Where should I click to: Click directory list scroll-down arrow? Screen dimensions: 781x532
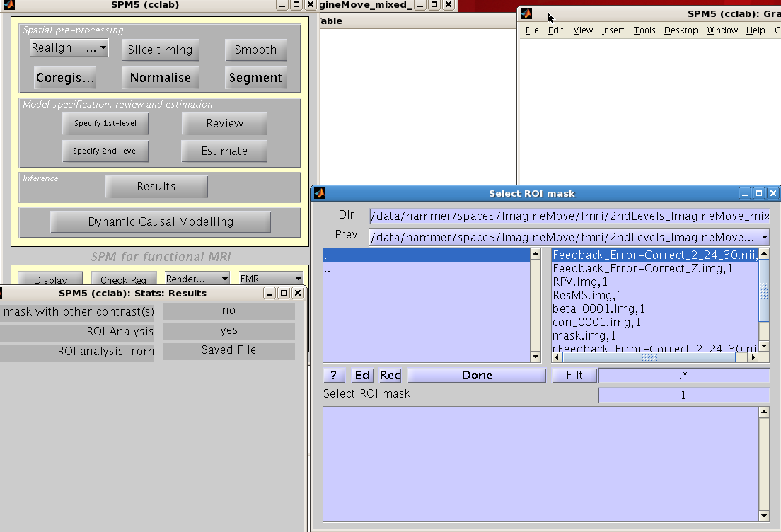536,357
